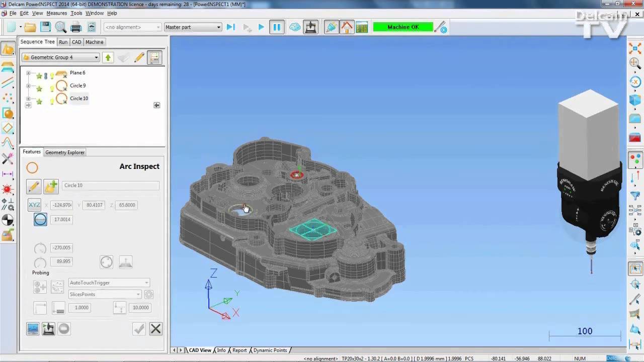Click the machine Home icon
Screen dimensions: 644x362
coord(347,27)
